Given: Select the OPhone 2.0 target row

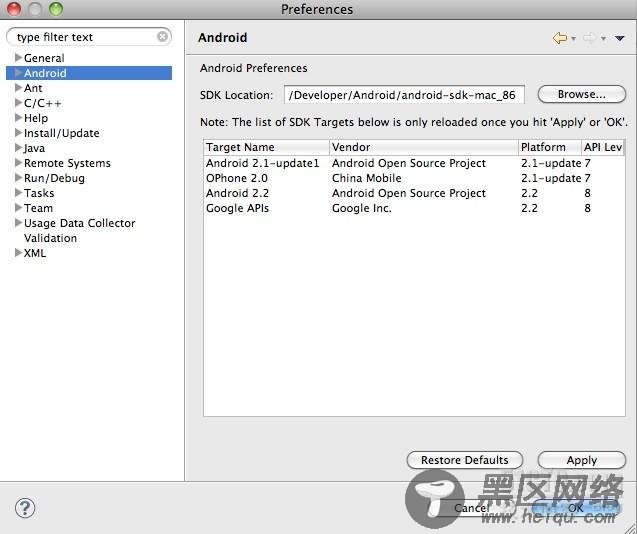Looking at the screenshot, I should click(414, 178).
